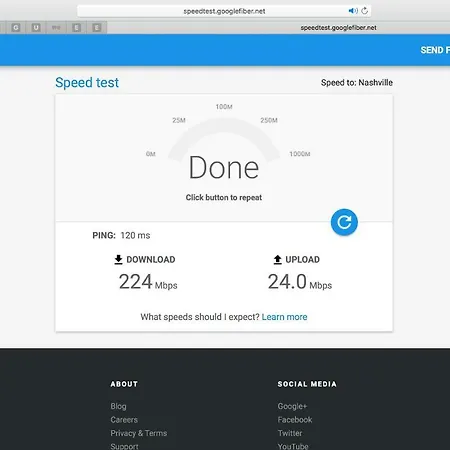Click the download arrow icon beside DOWNLOAD
Image resolution: width=450 pixels, height=450 pixels.
tap(118, 259)
